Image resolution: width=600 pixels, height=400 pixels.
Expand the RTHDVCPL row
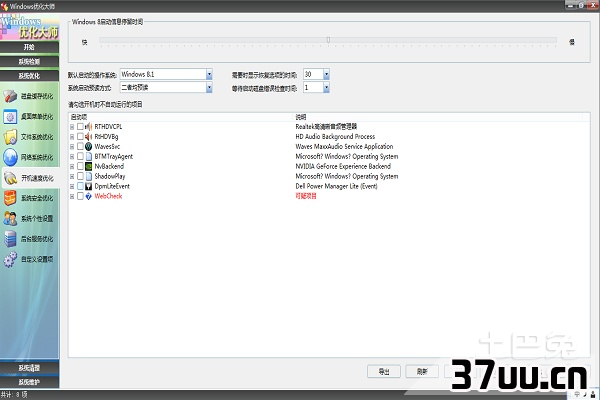(72, 127)
